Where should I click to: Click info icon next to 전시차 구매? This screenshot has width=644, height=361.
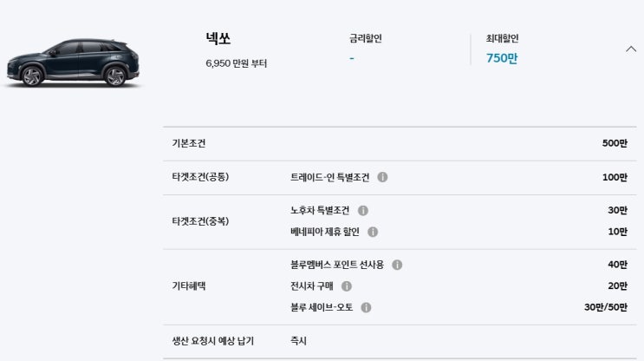pos(347,286)
